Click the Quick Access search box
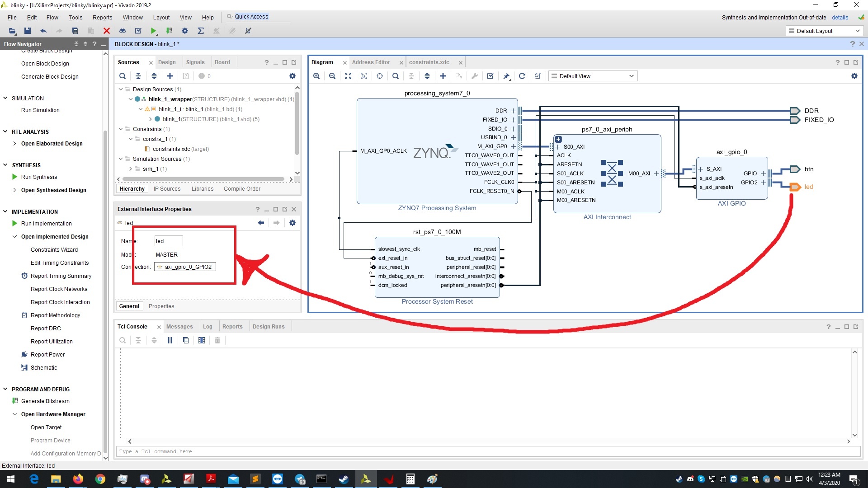Viewport: 868px width, 488px height. [258, 17]
